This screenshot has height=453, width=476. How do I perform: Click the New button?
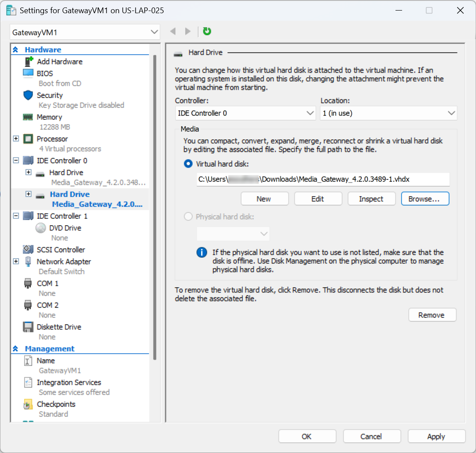click(264, 199)
